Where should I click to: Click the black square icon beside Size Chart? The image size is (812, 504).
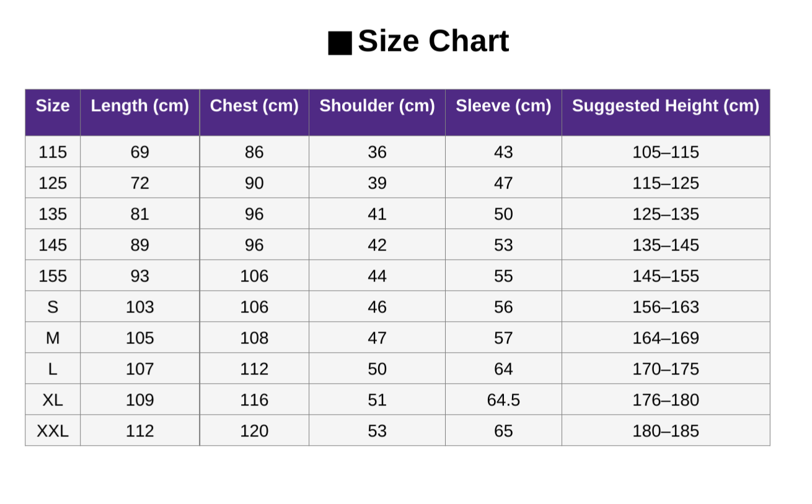pos(340,43)
